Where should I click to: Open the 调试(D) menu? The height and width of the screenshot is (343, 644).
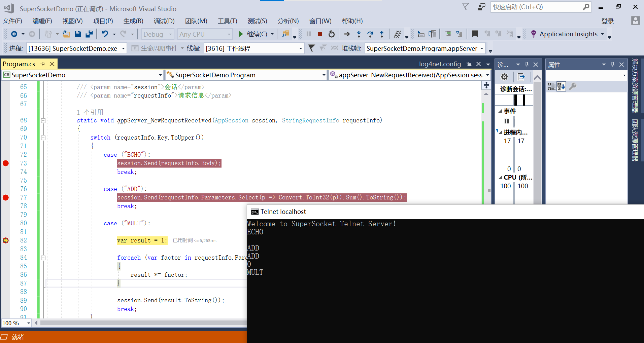coord(164,21)
